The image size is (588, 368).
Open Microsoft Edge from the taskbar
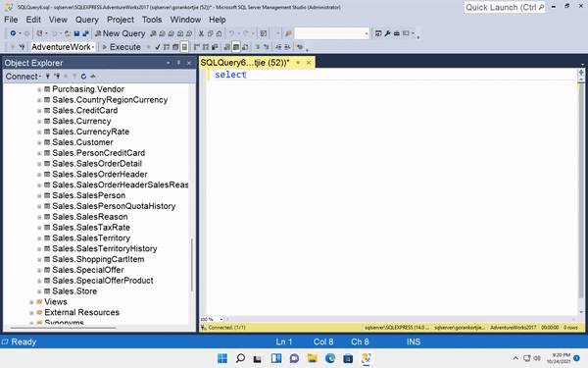330,358
